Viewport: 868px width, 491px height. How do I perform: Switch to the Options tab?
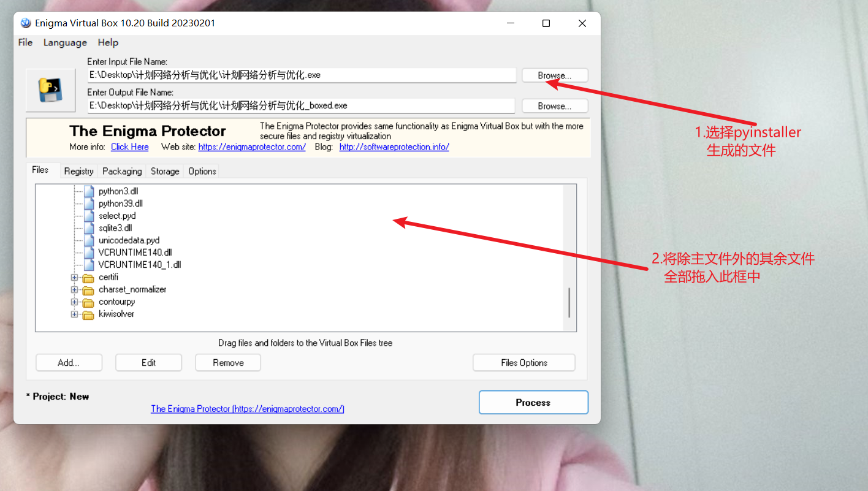coord(202,171)
